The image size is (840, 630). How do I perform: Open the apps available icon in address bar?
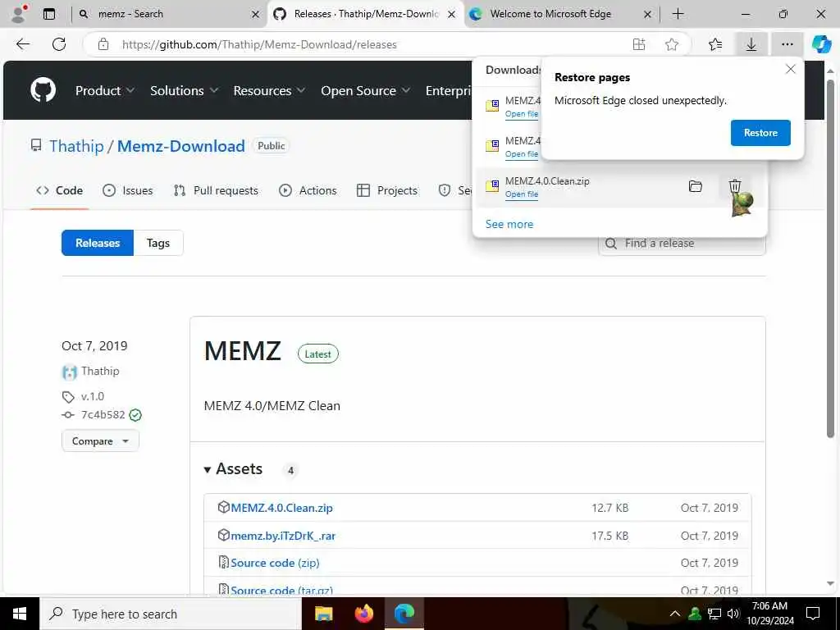tap(638, 44)
